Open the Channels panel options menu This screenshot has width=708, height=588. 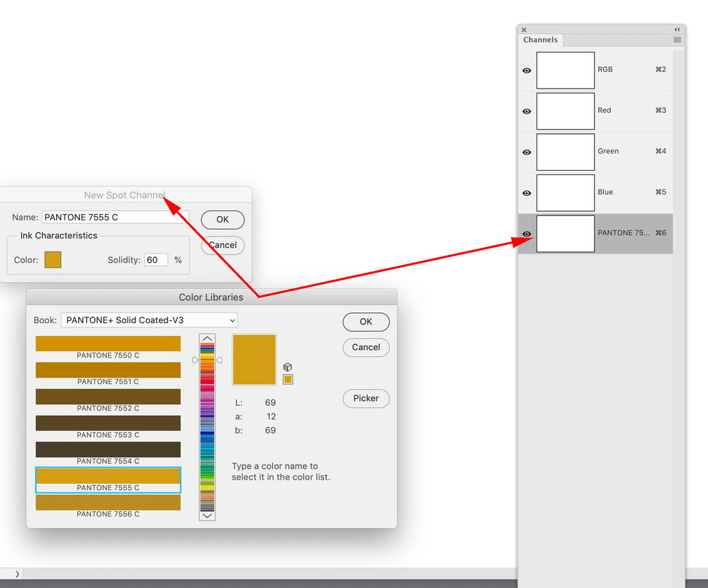[x=677, y=40]
